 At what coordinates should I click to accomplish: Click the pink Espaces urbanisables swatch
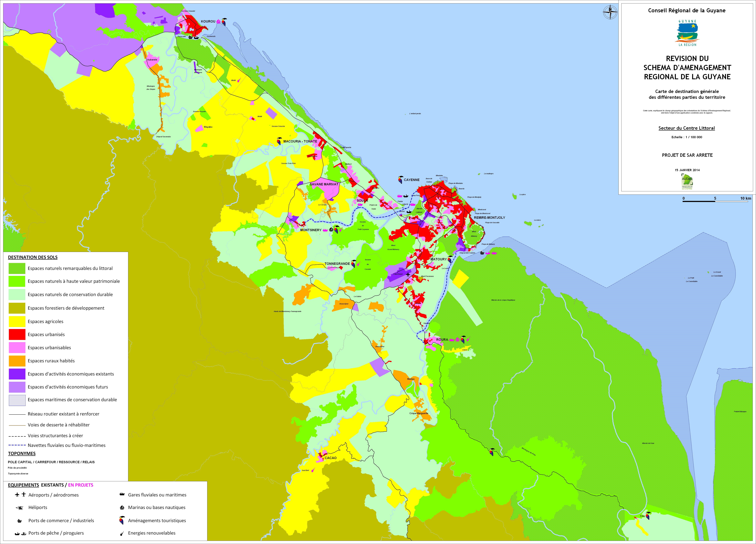(x=17, y=348)
